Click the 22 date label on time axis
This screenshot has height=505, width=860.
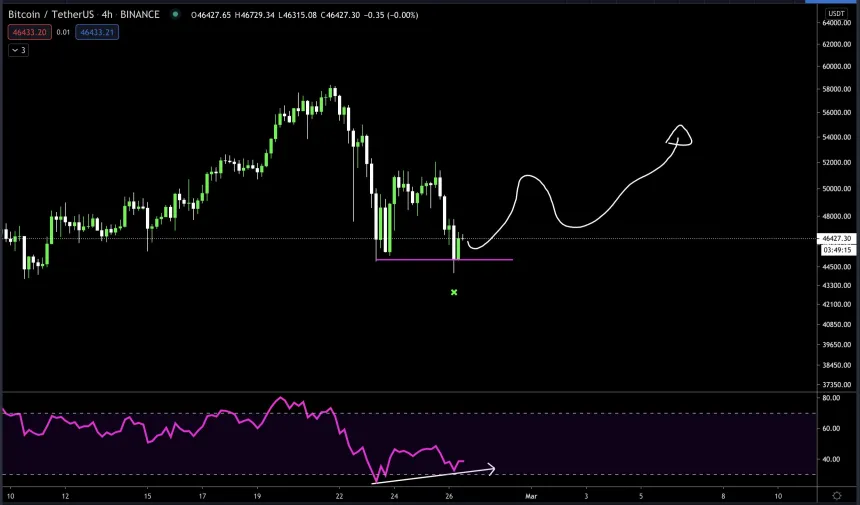tap(340, 496)
